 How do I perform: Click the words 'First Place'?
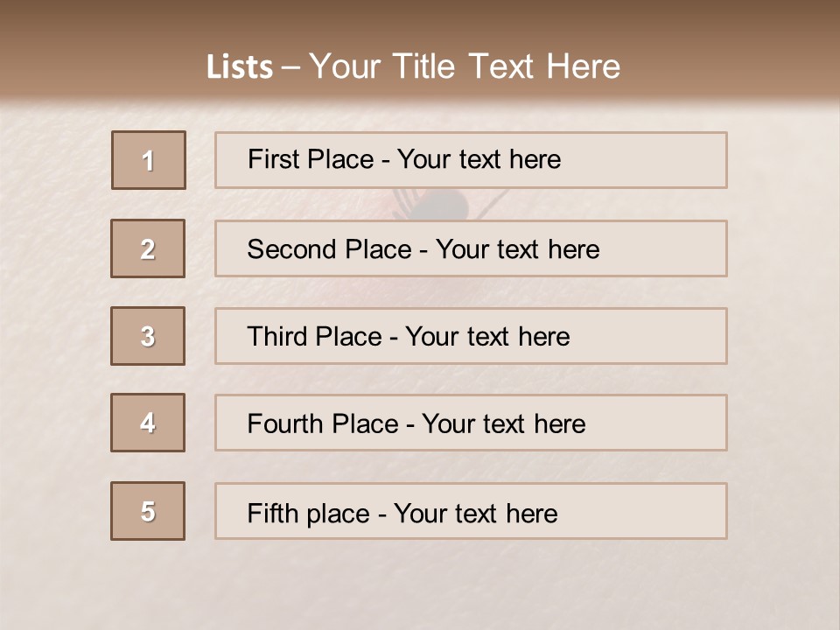pyautogui.click(x=310, y=159)
